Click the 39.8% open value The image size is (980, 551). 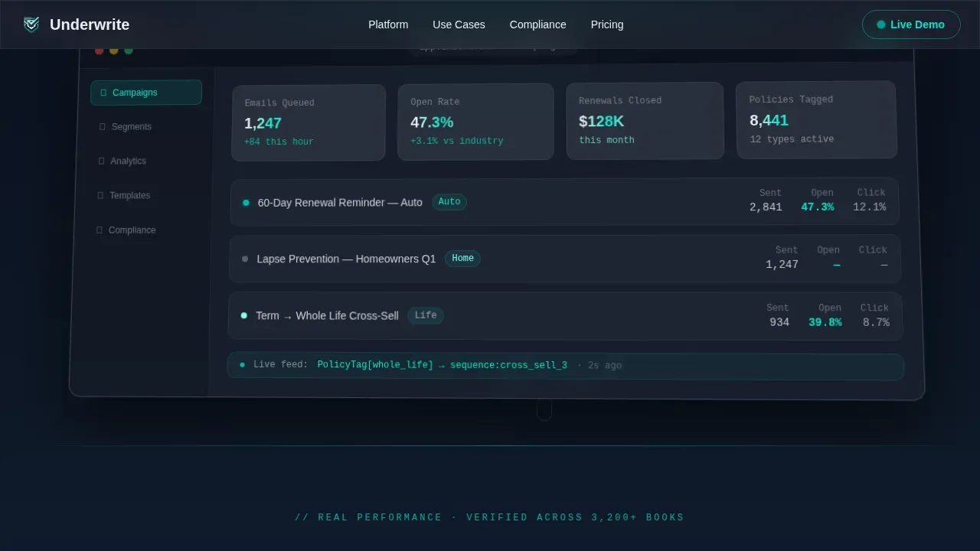(825, 323)
